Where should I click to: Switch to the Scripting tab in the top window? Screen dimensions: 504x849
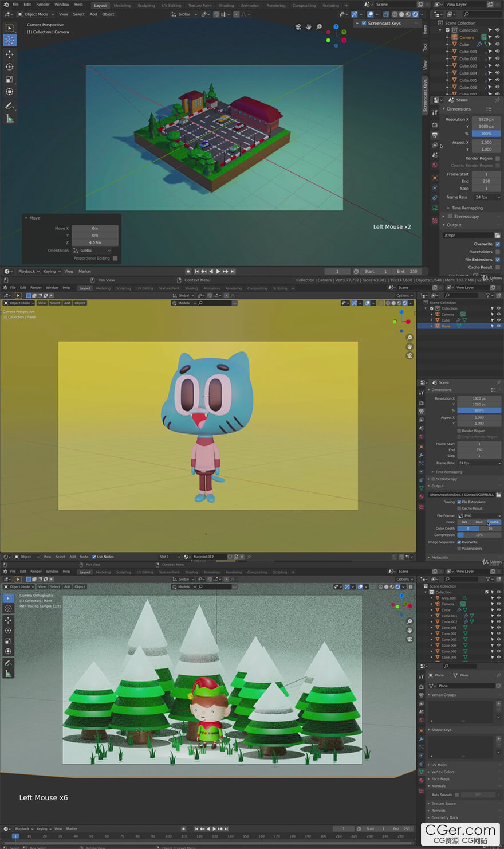330,6
